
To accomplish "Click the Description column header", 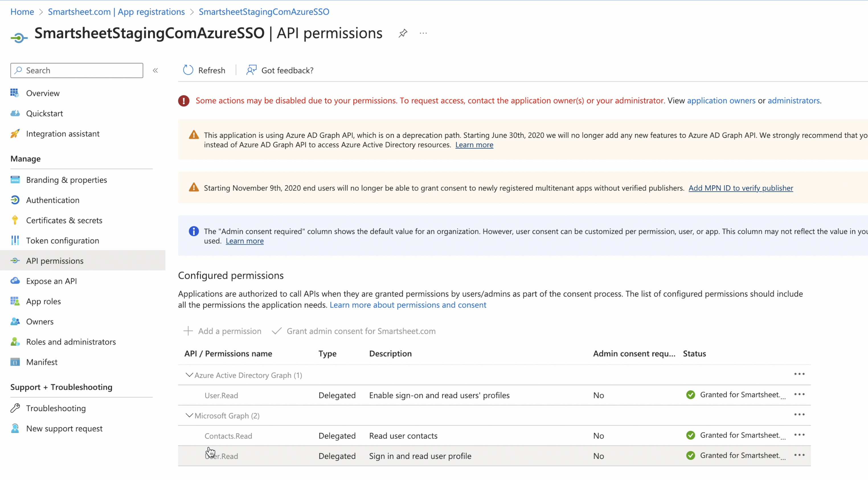I will coord(390,353).
